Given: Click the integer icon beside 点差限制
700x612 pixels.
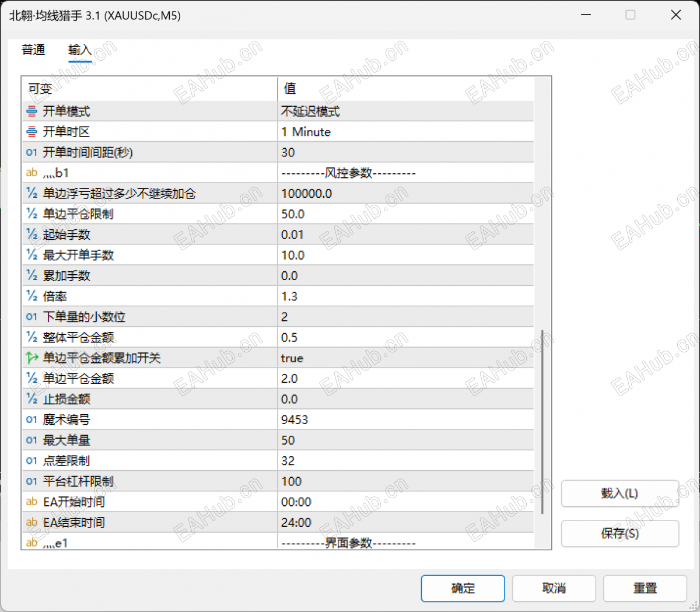Looking at the screenshot, I should [32, 461].
